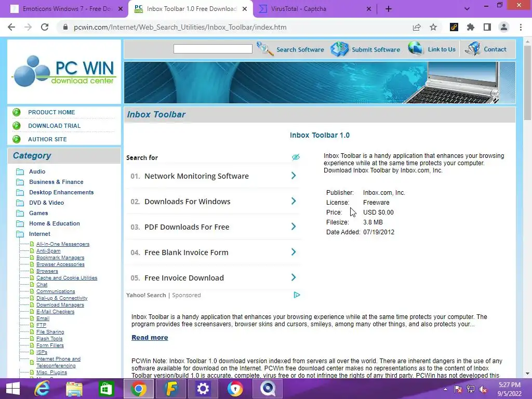This screenshot has width=532, height=399.
Task: Open the File Sharing subcategory link
Action: pyautogui.click(x=50, y=332)
